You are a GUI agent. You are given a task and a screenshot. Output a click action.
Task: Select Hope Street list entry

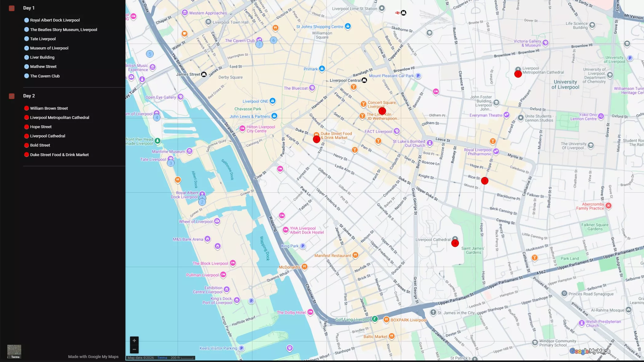[x=41, y=127]
